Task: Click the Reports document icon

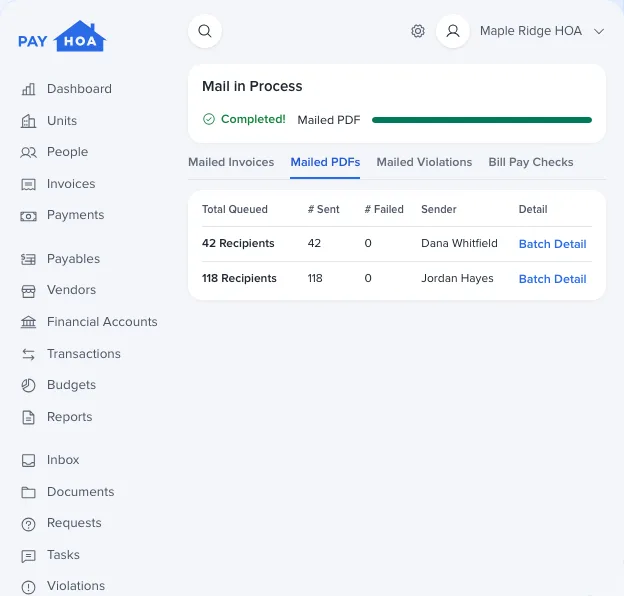Action: (x=28, y=417)
